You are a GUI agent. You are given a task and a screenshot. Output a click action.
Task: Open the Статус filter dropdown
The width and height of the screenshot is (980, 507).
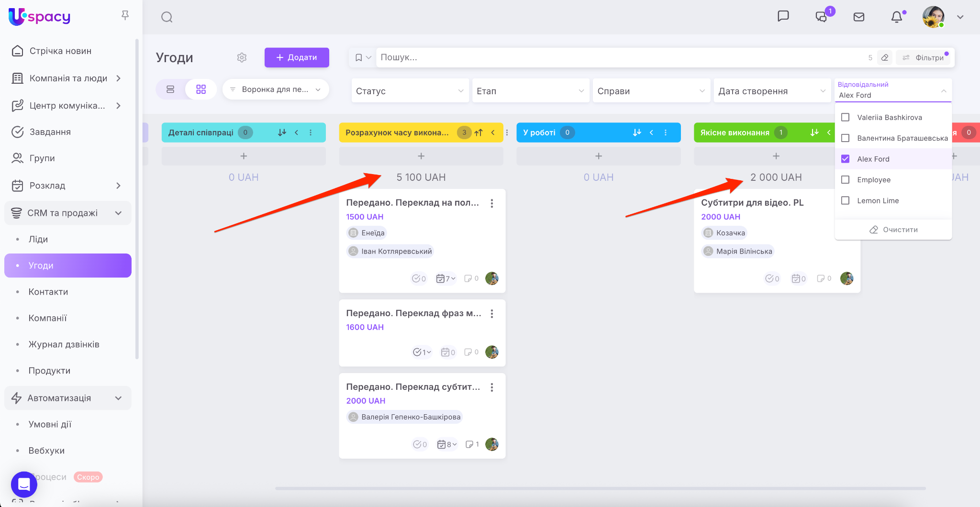pyautogui.click(x=410, y=91)
